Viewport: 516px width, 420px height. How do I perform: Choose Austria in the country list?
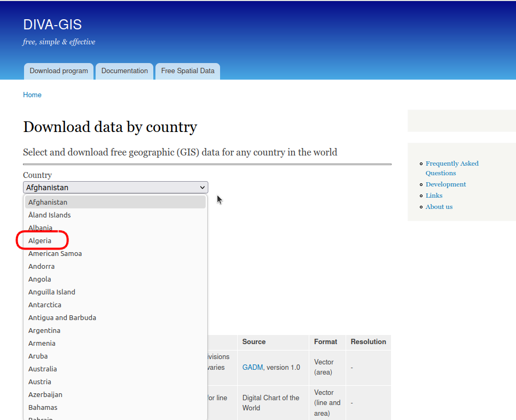(115, 382)
